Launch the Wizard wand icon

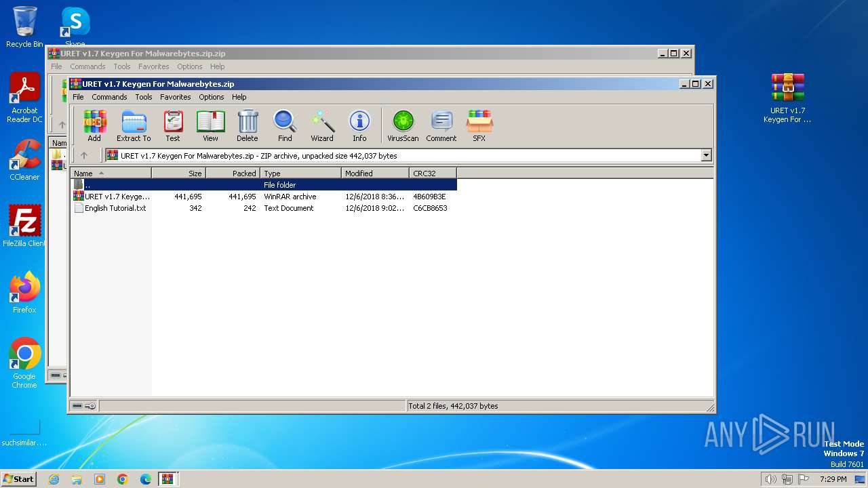[x=322, y=126]
